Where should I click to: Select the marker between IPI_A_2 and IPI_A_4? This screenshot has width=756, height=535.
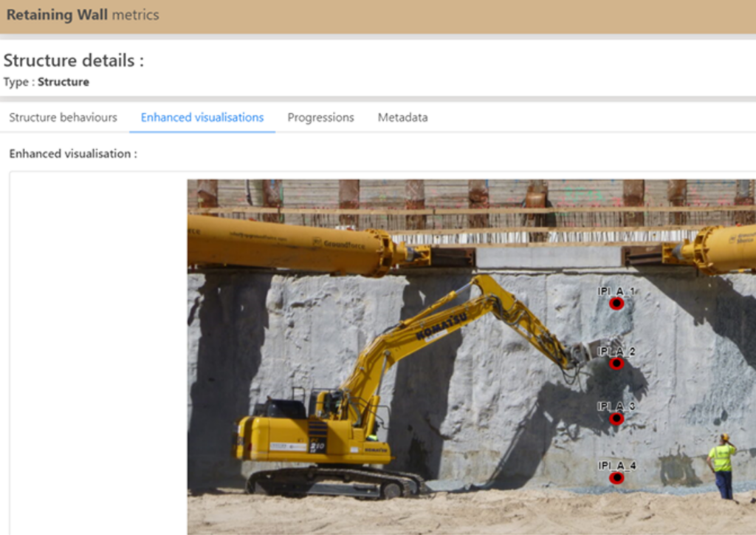tap(615, 418)
